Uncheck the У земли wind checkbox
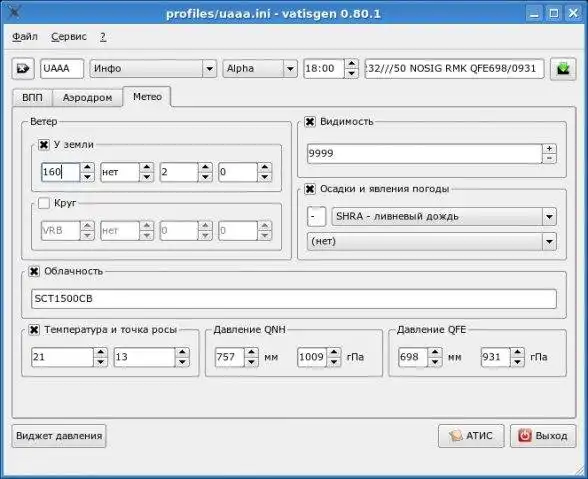 coord(44,144)
